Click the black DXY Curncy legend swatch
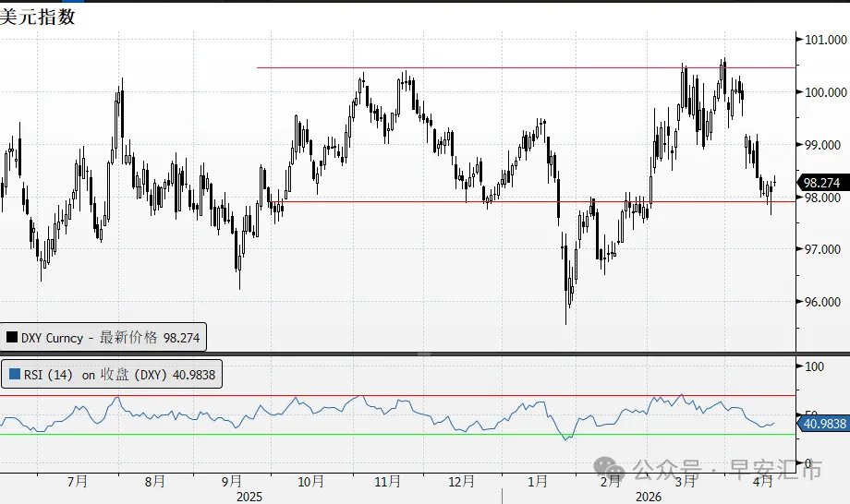This screenshot has height=504, width=850. (x=12, y=338)
